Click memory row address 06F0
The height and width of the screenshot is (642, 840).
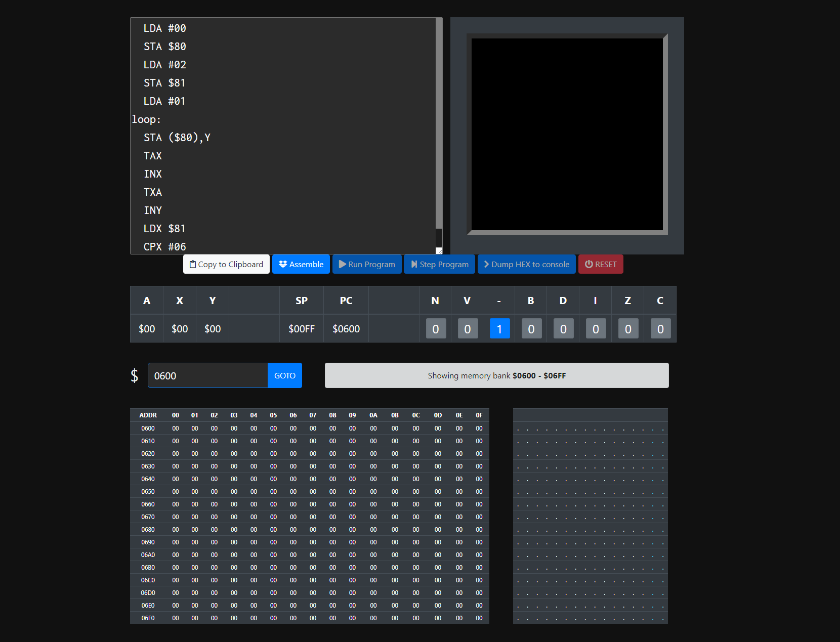click(148, 618)
